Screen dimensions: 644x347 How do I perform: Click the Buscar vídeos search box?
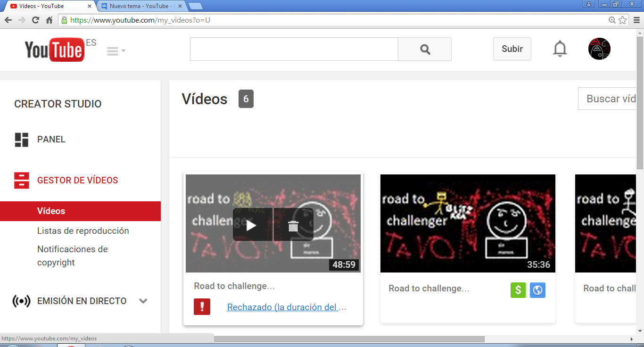pos(607,99)
